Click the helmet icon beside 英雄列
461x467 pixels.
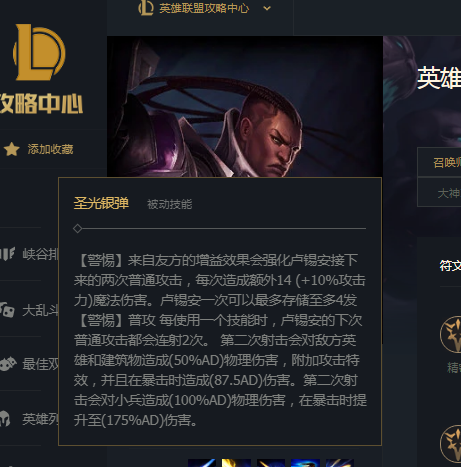point(5,419)
